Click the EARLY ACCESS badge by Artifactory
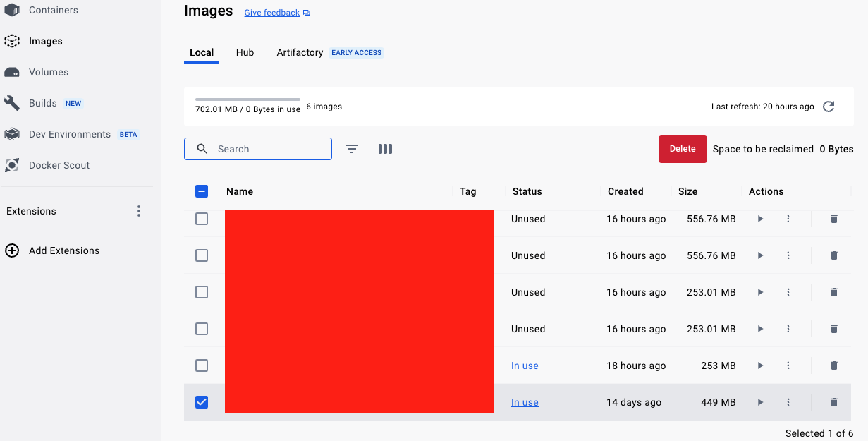Viewport: 868px width, 441px height. pyautogui.click(x=357, y=53)
